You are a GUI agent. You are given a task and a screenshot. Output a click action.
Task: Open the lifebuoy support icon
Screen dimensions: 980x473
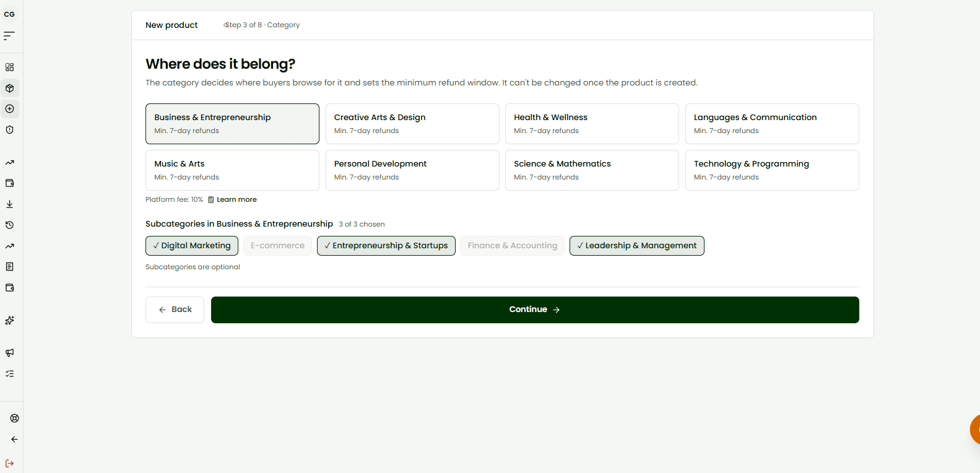click(14, 419)
